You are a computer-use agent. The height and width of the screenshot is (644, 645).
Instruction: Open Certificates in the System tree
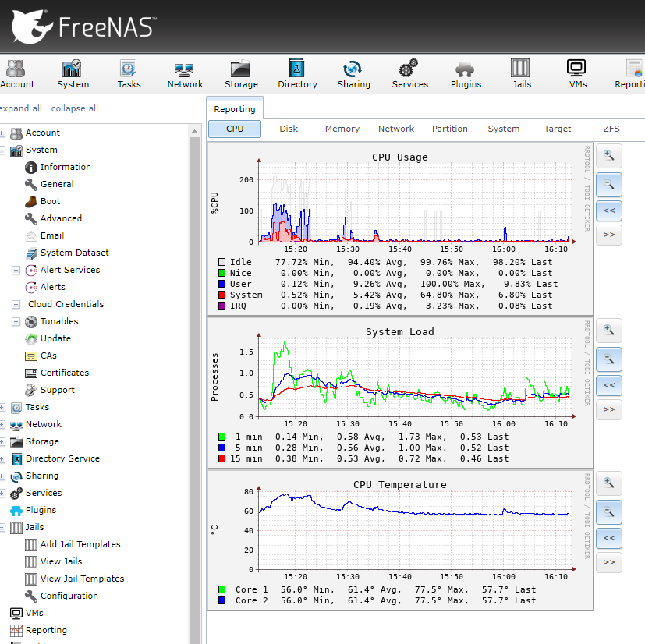coord(57,373)
